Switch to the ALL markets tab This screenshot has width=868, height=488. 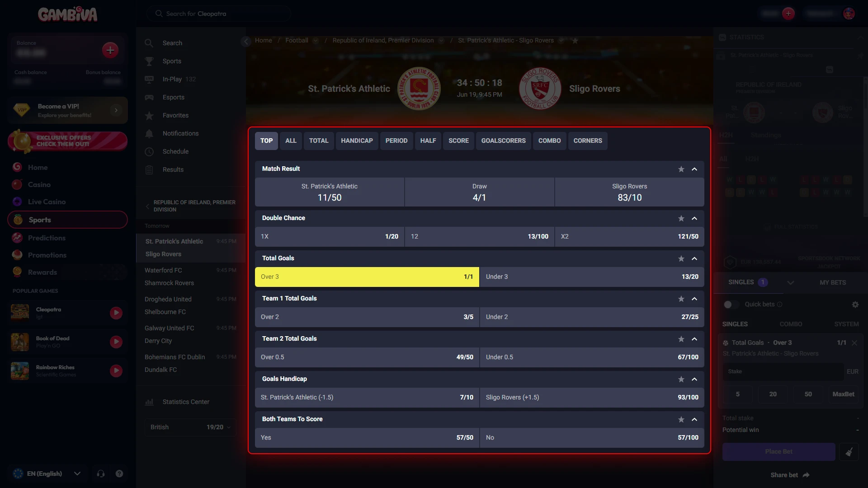coord(291,141)
